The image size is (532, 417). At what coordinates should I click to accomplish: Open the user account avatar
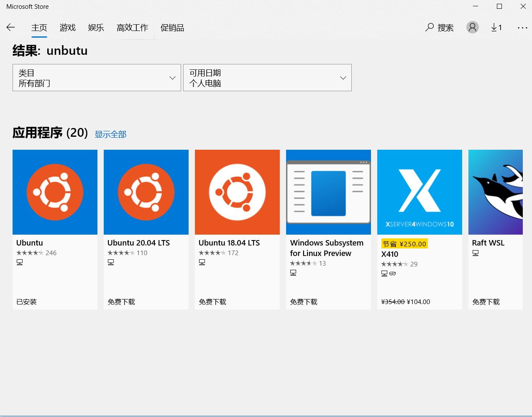(x=473, y=28)
